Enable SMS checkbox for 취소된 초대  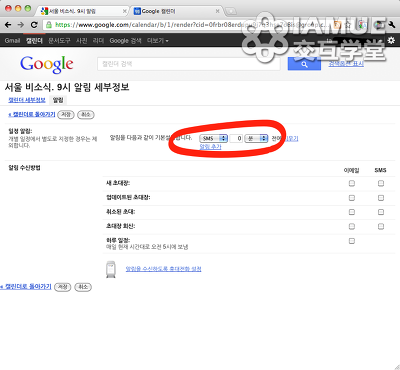click(381, 212)
